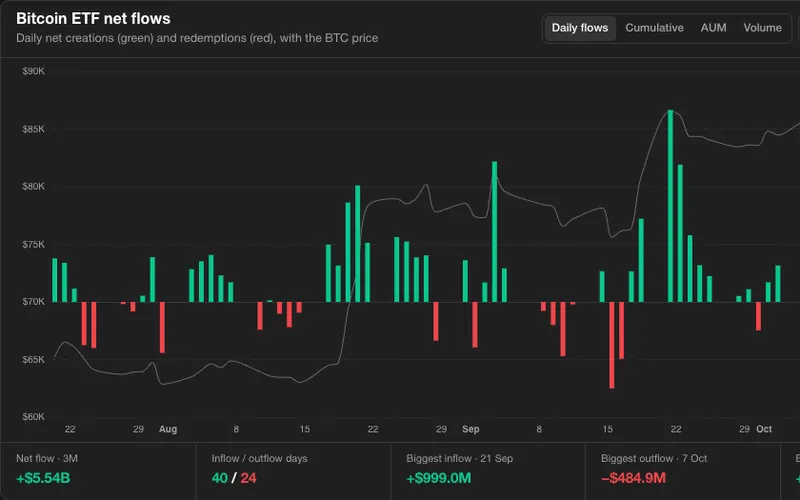
Task: Click the $70K axis label
Action: point(34,302)
